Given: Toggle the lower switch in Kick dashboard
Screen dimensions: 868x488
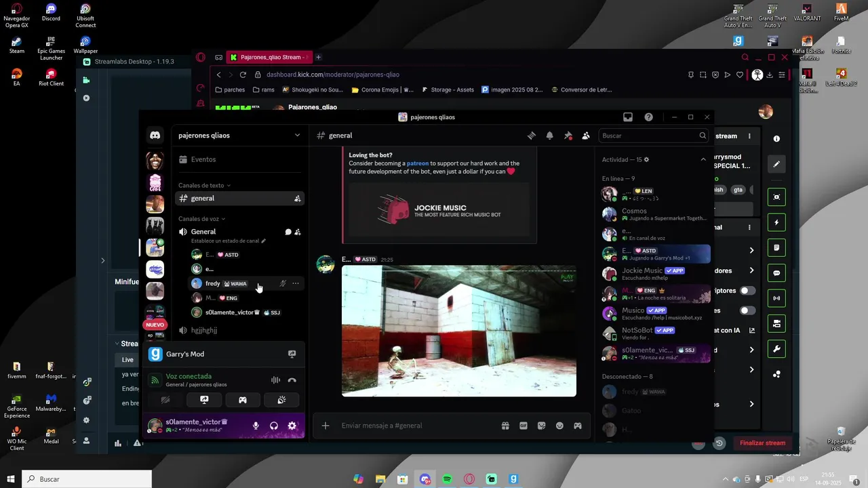Looking at the screenshot, I should (747, 310).
